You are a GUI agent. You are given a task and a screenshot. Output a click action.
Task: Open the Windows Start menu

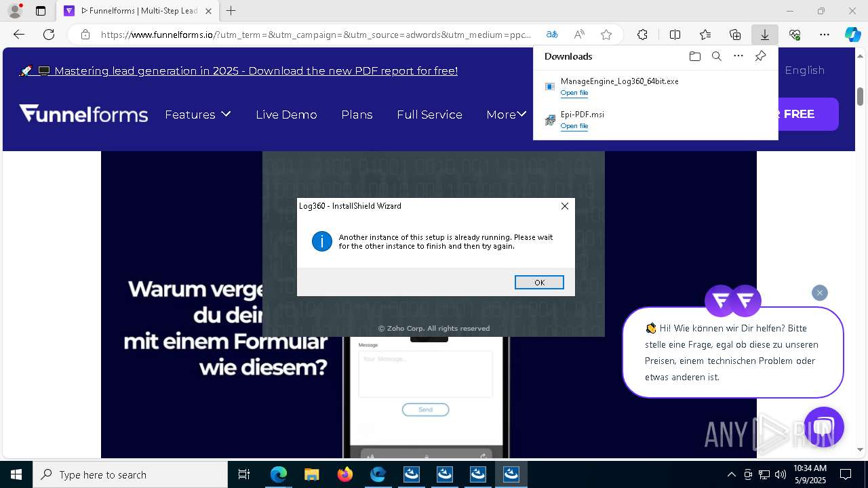pyautogui.click(x=16, y=474)
